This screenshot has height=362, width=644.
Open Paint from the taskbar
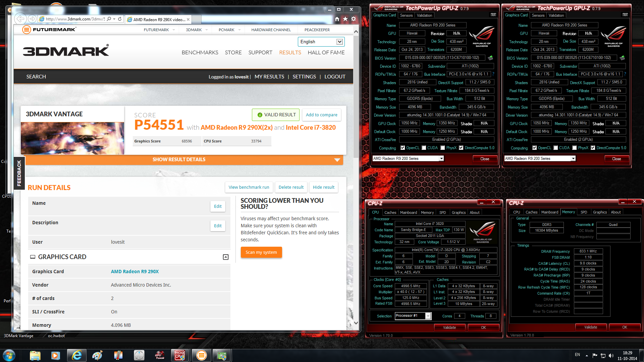click(x=97, y=355)
